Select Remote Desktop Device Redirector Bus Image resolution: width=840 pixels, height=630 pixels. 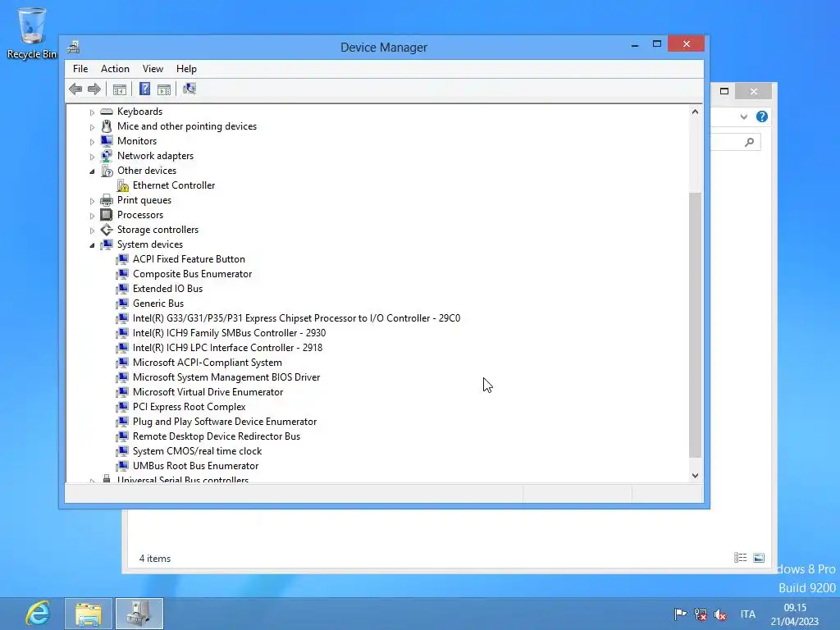[217, 436]
